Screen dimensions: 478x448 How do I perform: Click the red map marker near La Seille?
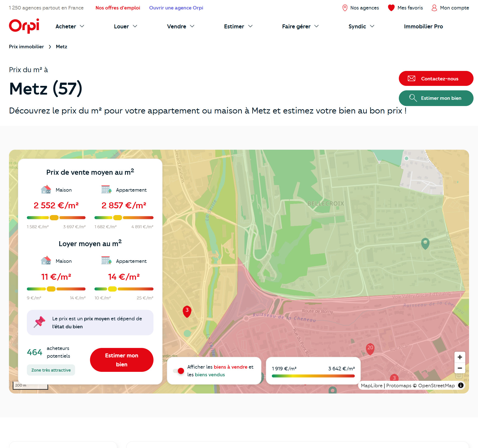pyautogui.click(x=187, y=311)
